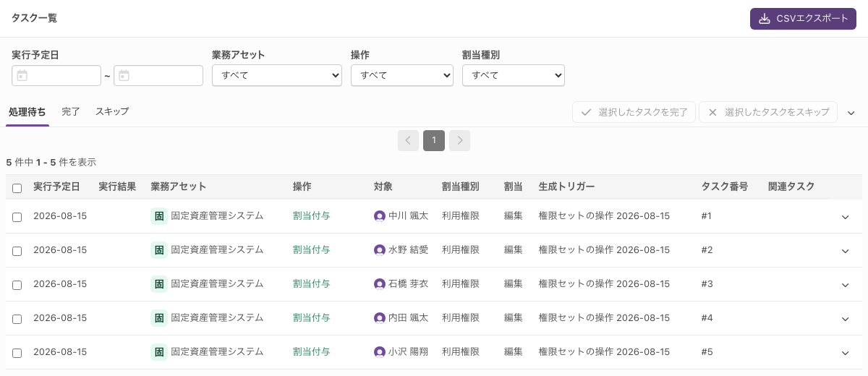Go to the previous page arrow
The height and width of the screenshot is (376, 868).
408,140
